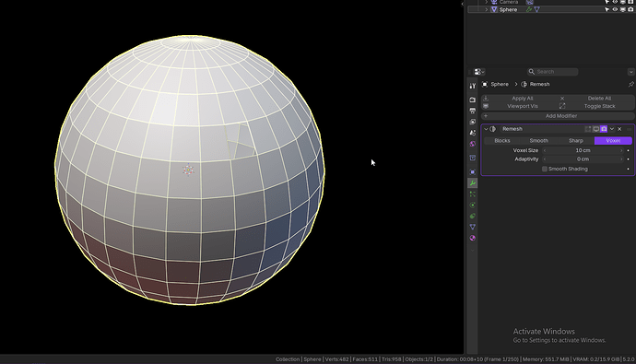Animate Adaptivity property dot
Screen dimensions: 636x364
coord(629,159)
